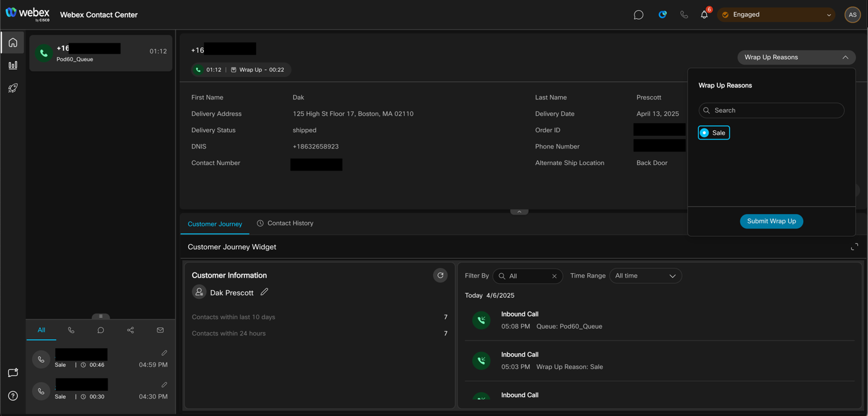Click the AS user avatar
Viewport: 868px width, 416px height.
click(x=852, y=14)
